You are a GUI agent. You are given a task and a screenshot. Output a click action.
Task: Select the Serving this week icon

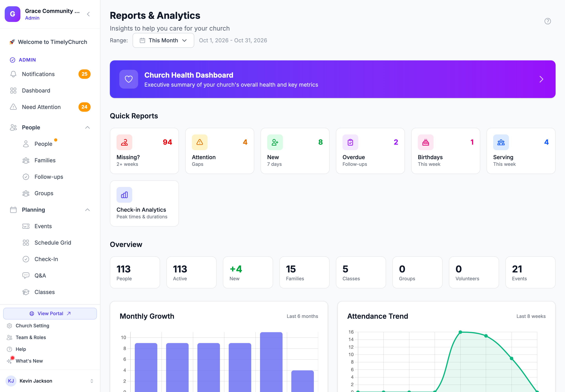pos(501,142)
